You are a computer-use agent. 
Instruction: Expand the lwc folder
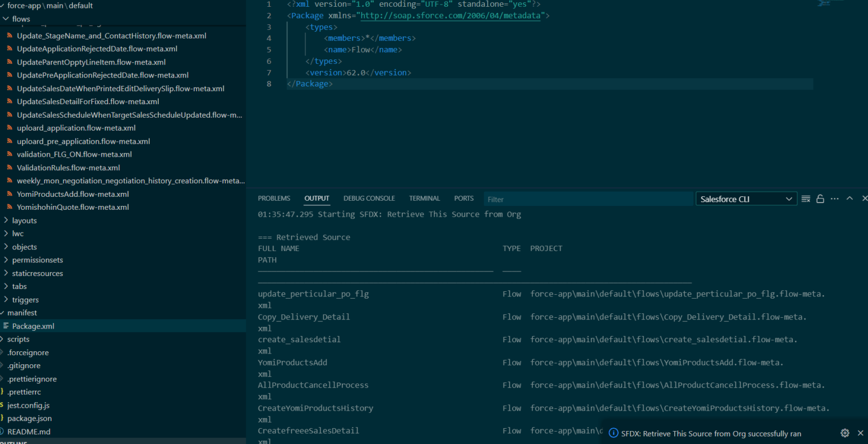(17, 234)
